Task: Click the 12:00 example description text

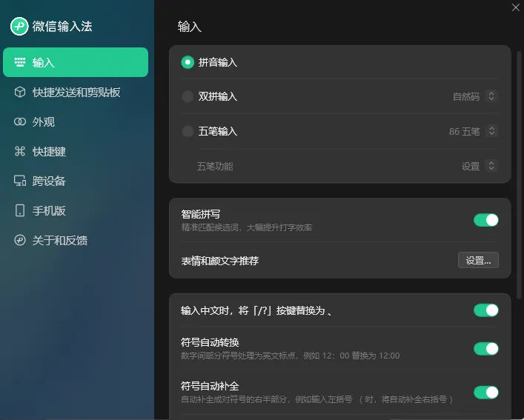Action: point(290,356)
